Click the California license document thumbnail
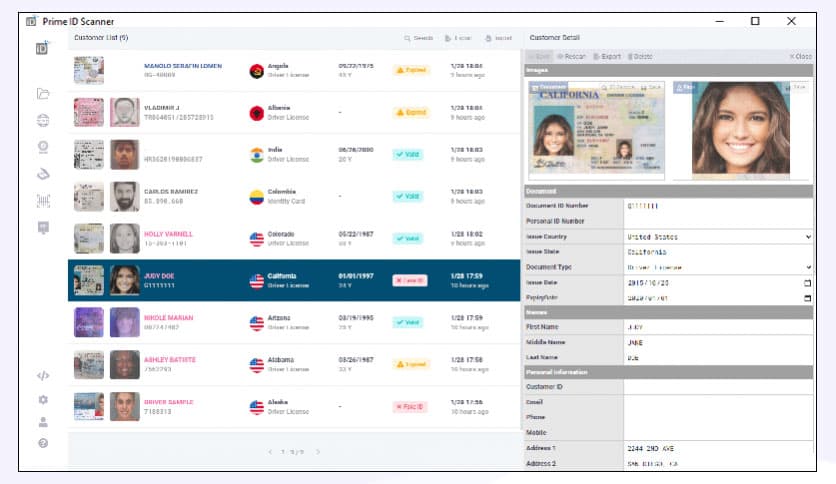This screenshot has width=836, height=484. click(596, 126)
